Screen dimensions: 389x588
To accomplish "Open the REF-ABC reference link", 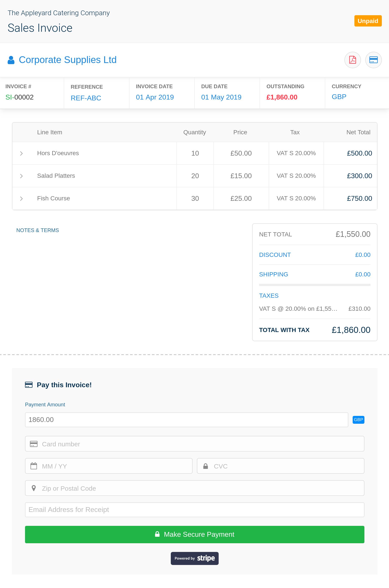I will [86, 98].
